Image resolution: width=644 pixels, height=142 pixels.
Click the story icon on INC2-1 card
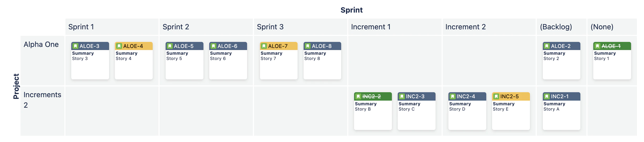click(x=547, y=96)
